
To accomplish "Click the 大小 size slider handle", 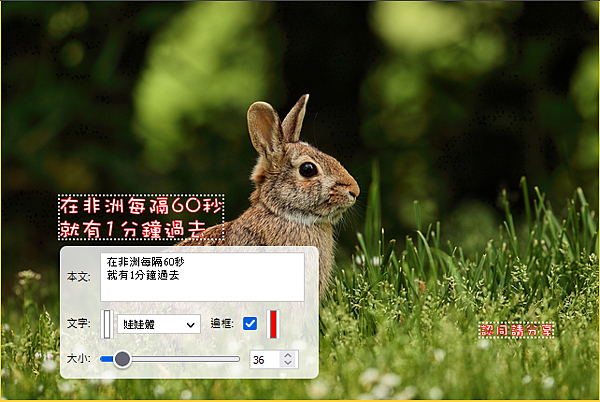I will click(122, 359).
